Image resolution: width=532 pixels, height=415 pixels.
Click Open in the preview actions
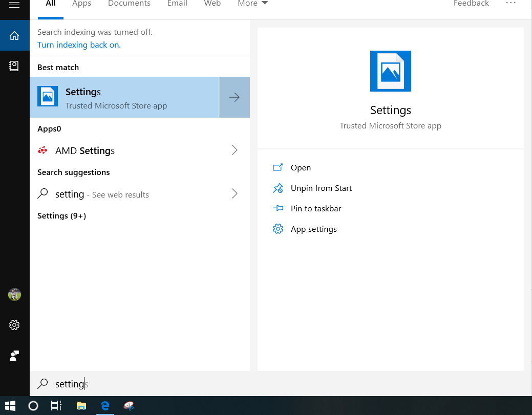pos(301,167)
